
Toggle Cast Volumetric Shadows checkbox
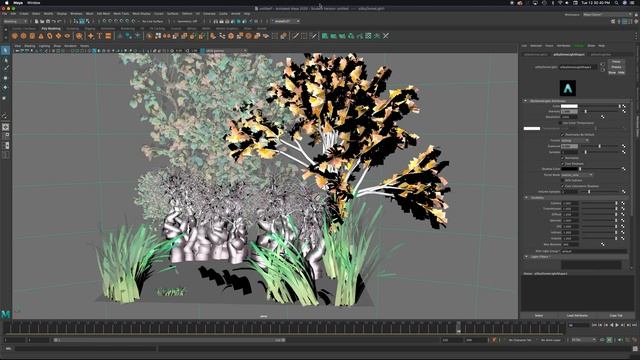click(x=563, y=186)
